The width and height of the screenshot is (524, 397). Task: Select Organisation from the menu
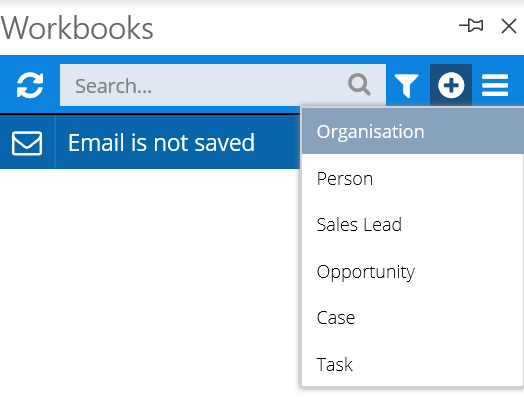tap(413, 131)
